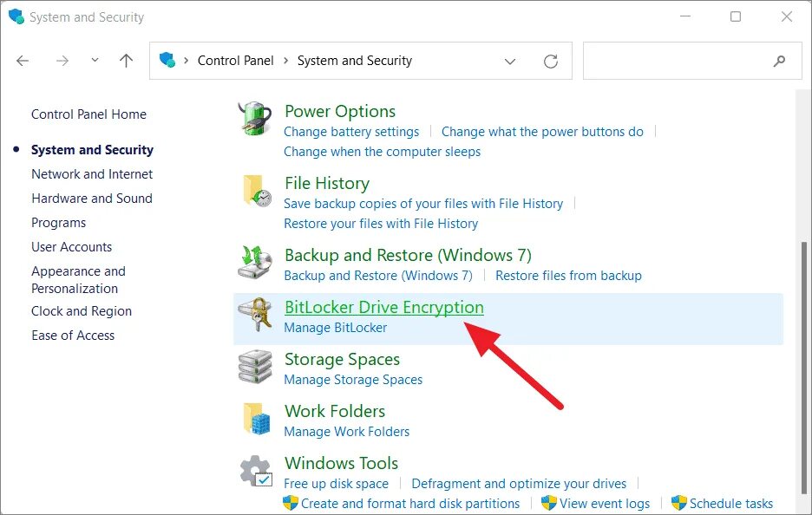Image resolution: width=812 pixels, height=515 pixels.
Task: Go to Control Panel Home
Action: pos(88,114)
